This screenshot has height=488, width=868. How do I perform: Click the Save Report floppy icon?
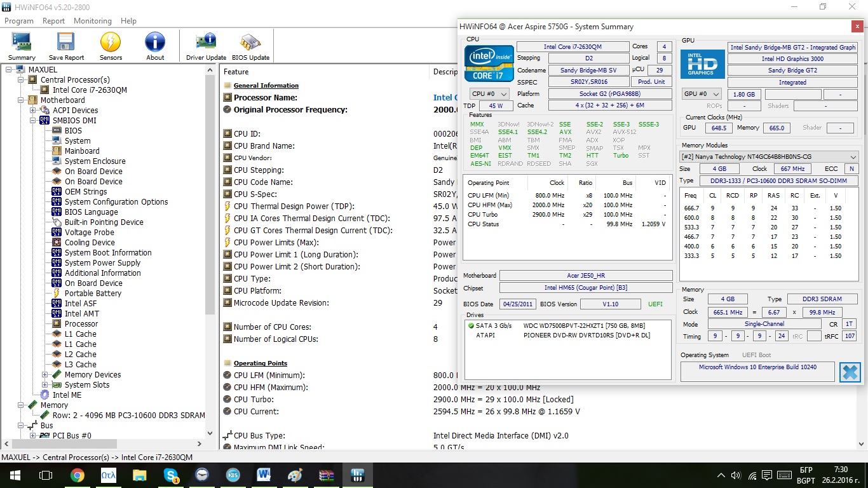tap(65, 46)
